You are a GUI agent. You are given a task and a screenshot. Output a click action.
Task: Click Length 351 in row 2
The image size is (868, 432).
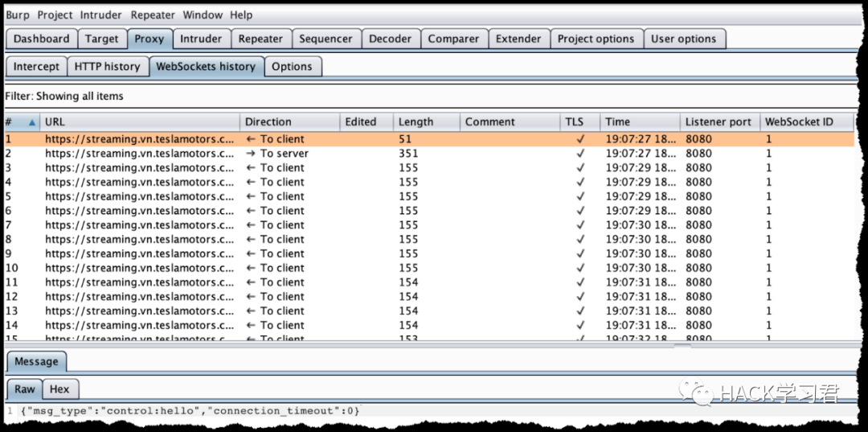coord(408,154)
